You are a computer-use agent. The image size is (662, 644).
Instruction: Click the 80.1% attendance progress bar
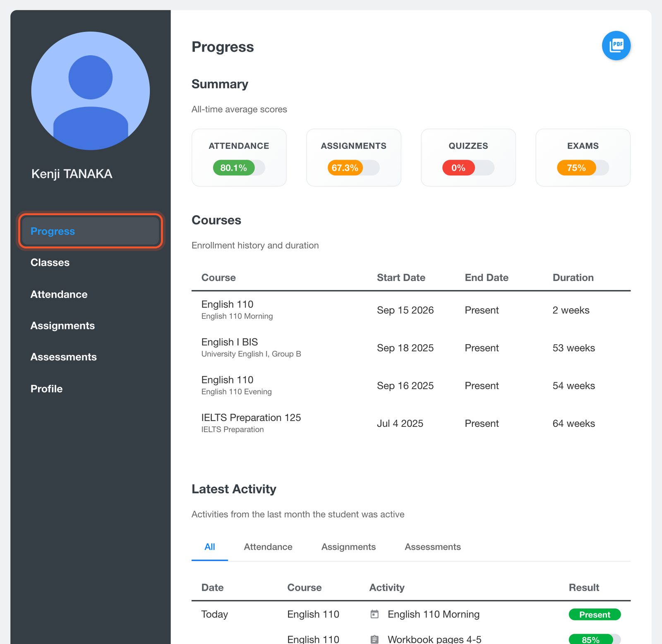(239, 168)
